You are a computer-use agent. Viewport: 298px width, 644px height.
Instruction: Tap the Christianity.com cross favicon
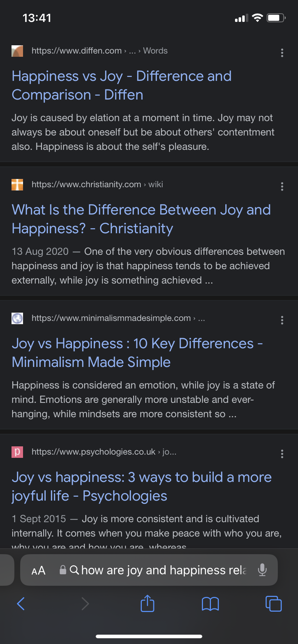pos(17,185)
